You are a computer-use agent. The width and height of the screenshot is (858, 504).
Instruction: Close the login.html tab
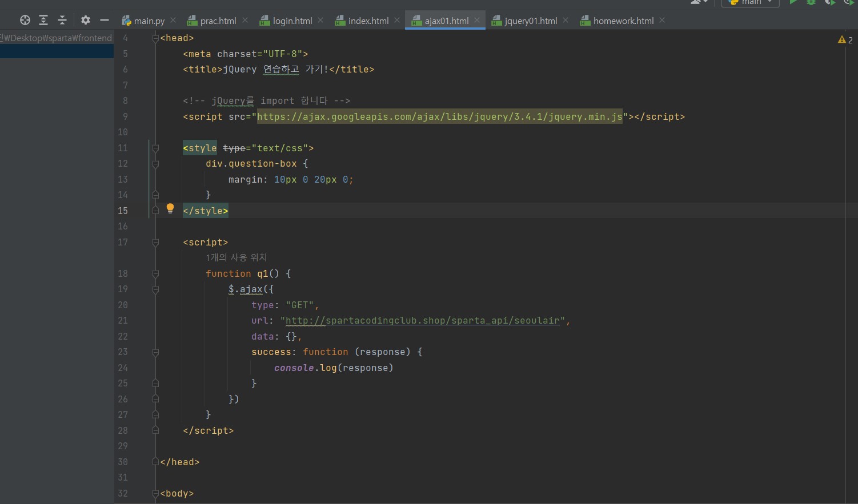click(320, 20)
